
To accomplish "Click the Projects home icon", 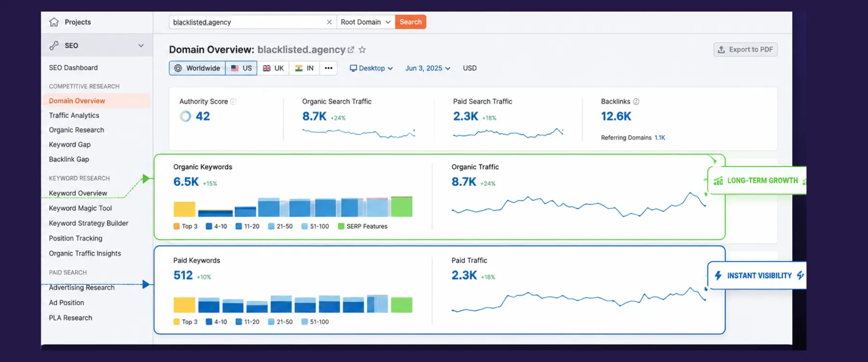I will tap(54, 22).
